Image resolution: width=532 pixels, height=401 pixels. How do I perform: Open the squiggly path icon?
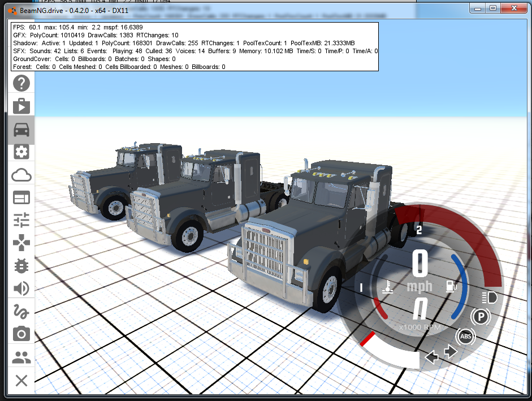point(21,312)
